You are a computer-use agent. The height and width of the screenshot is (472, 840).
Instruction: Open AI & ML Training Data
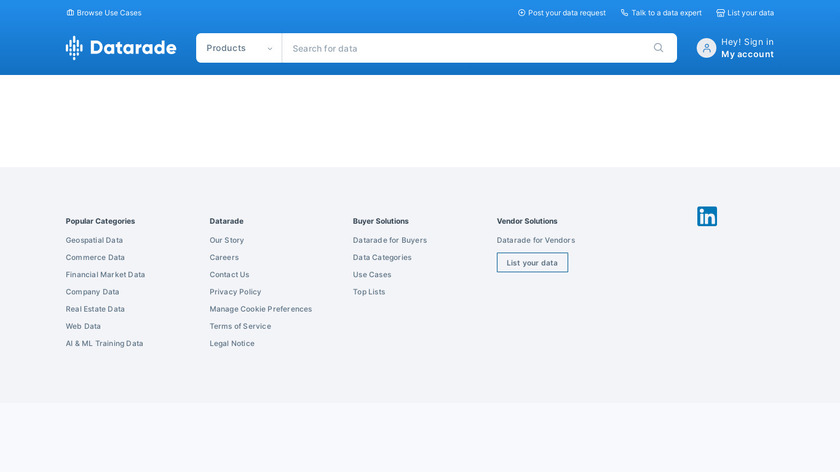(x=104, y=344)
